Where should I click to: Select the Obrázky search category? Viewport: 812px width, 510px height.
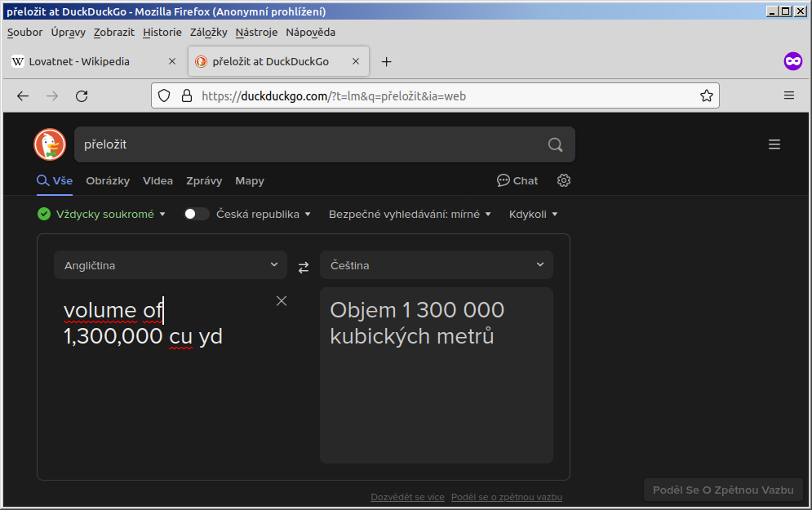[x=108, y=180]
